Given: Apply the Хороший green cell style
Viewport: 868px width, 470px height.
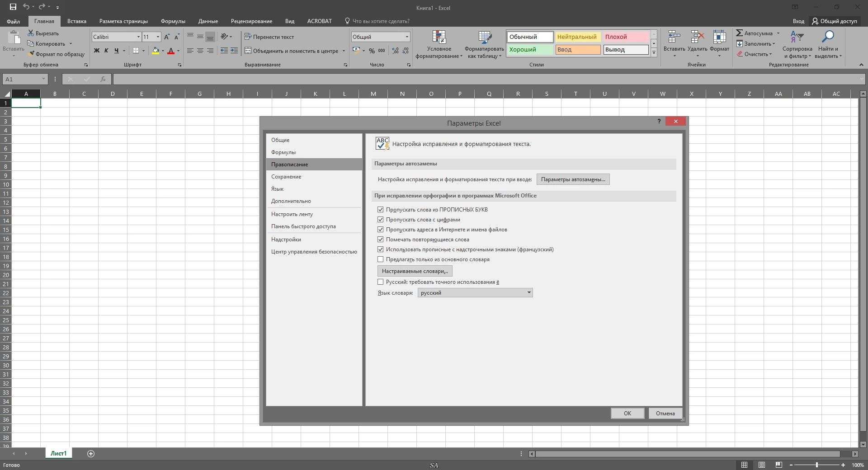Looking at the screenshot, I should tap(530, 50).
